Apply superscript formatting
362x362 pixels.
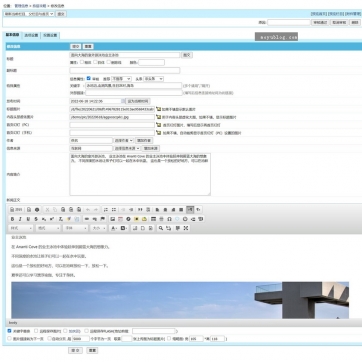(52, 219)
